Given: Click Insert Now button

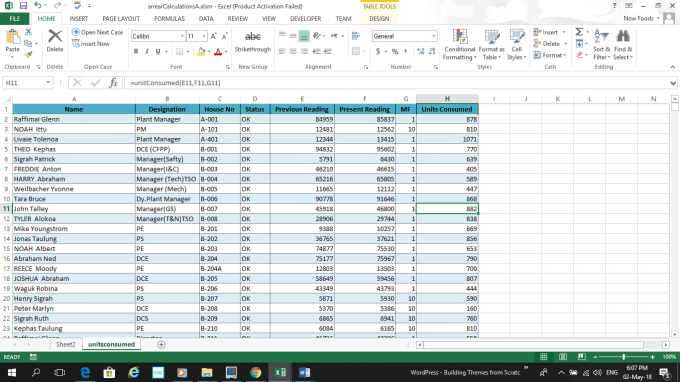Looking at the screenshot, I should point(91,44).
